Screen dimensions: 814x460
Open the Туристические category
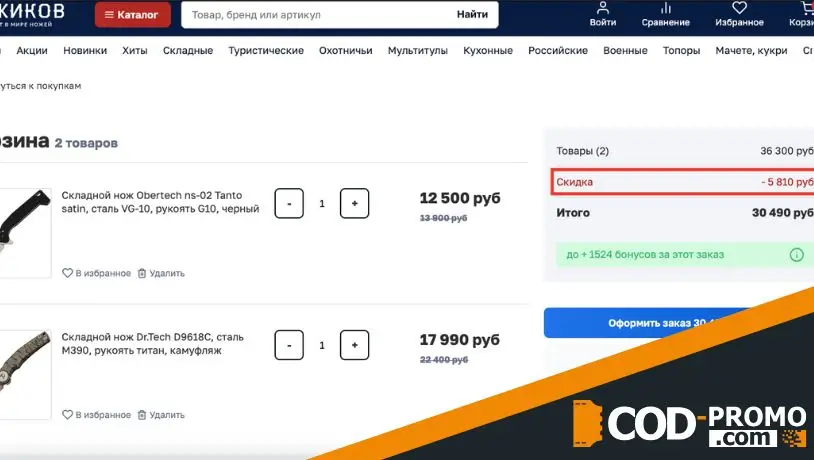point(266,50)
